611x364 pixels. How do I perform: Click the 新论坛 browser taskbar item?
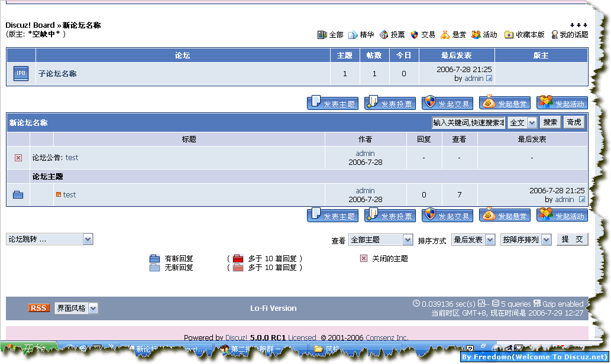(167, 349)
